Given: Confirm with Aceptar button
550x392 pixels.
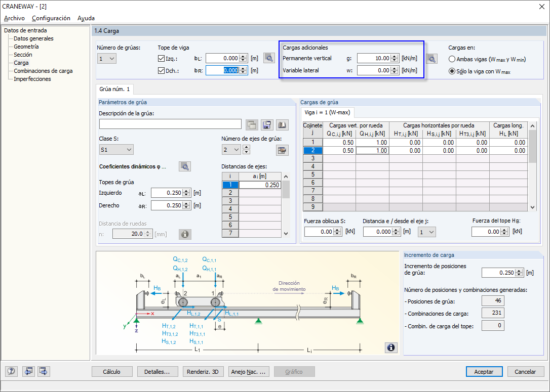Looking at the screenshot, I should click(x=484, y=372).
